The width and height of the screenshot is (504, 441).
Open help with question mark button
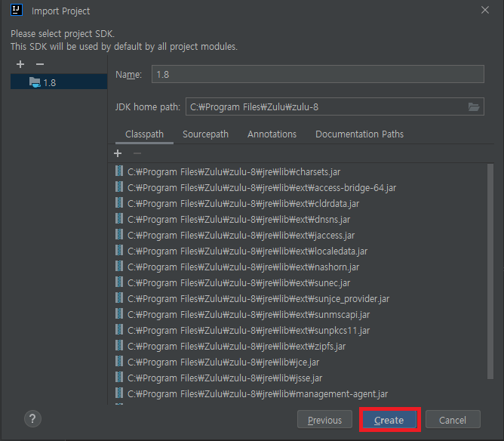tap(32, 419)
